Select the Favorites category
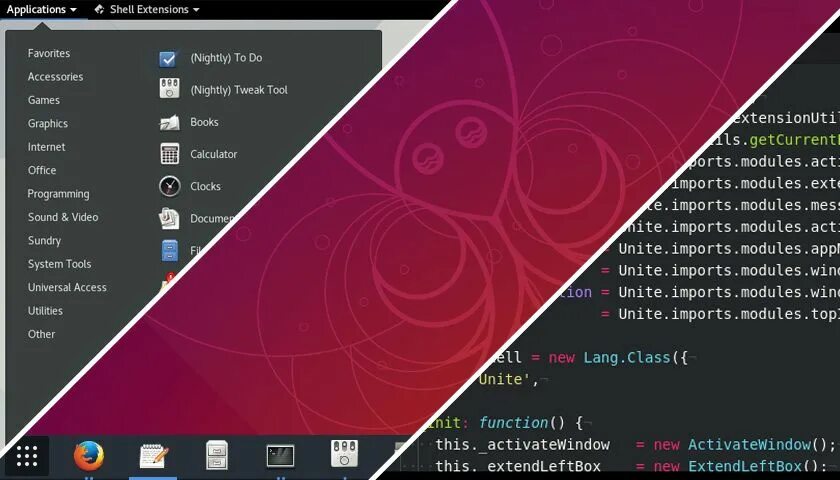The image size is (840, 480). [49, 53]
